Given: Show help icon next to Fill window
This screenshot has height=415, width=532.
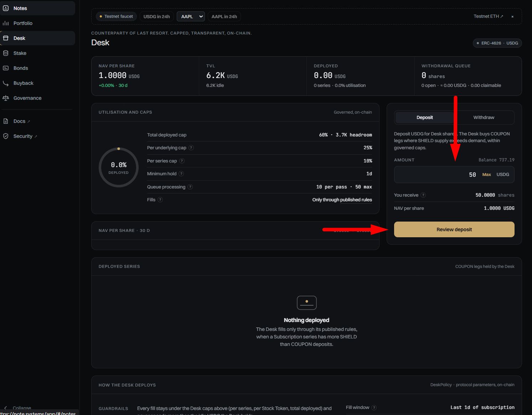Looking at the screenshot, I should point(374,408).
